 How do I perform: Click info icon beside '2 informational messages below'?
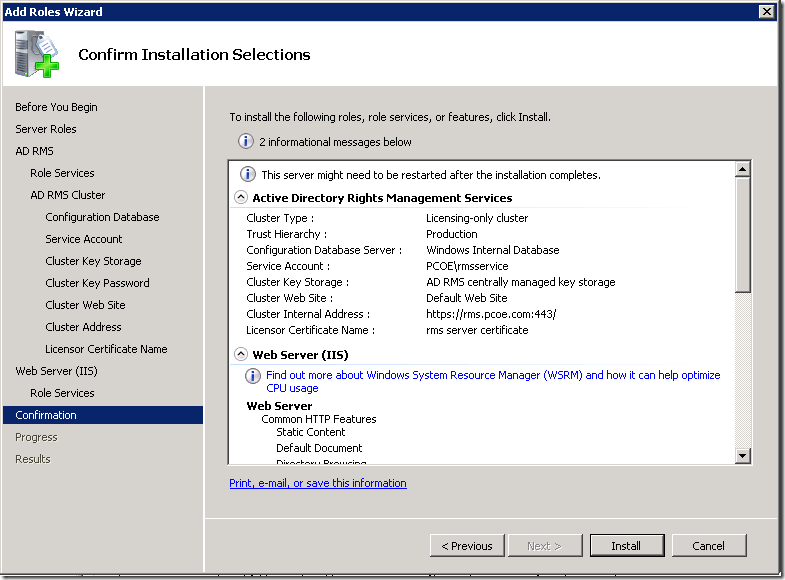tap(245, 142)
